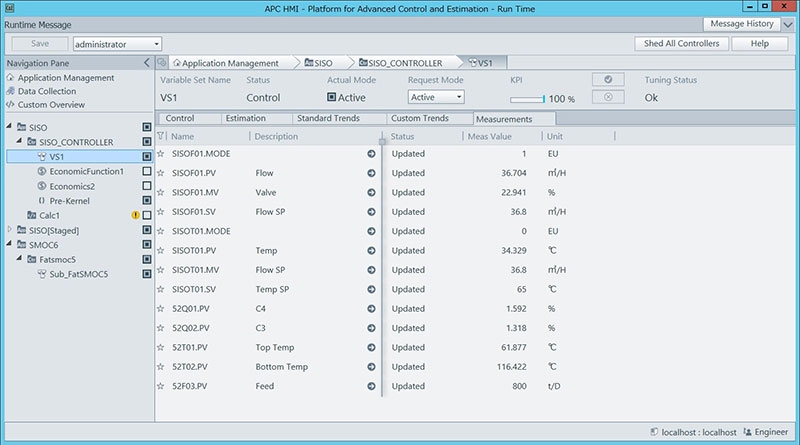Click the Engineer user role icon
Viewport: 800px width, 445px height.
coord(747,432)
